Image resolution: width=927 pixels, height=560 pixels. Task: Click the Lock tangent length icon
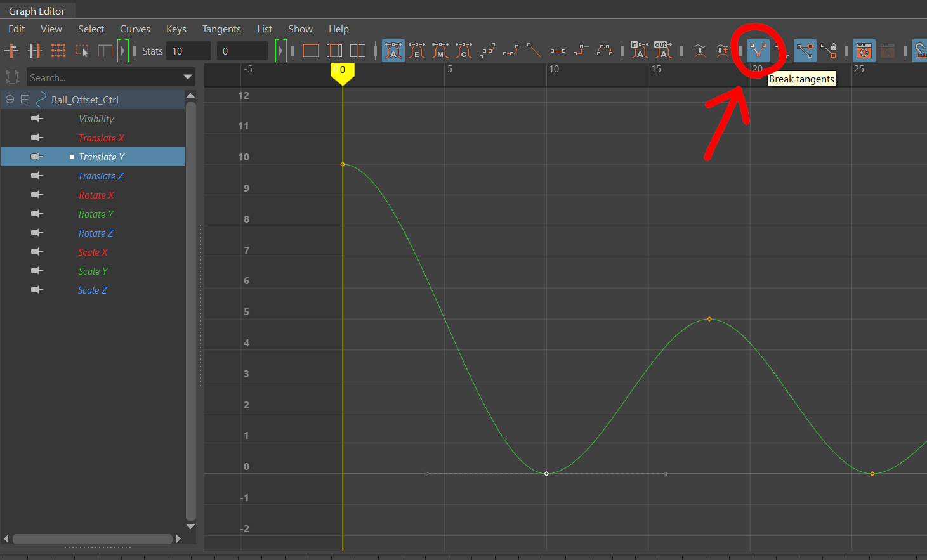point(829,51)
